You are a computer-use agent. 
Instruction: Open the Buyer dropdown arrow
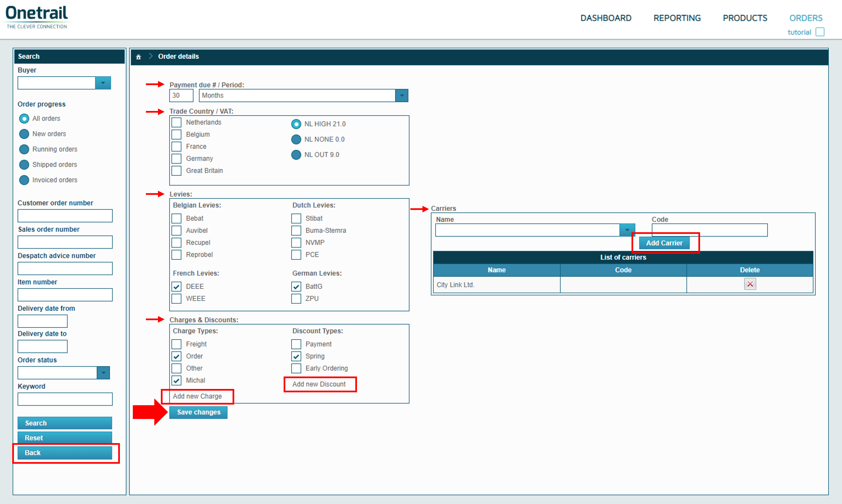coord(103,83)
